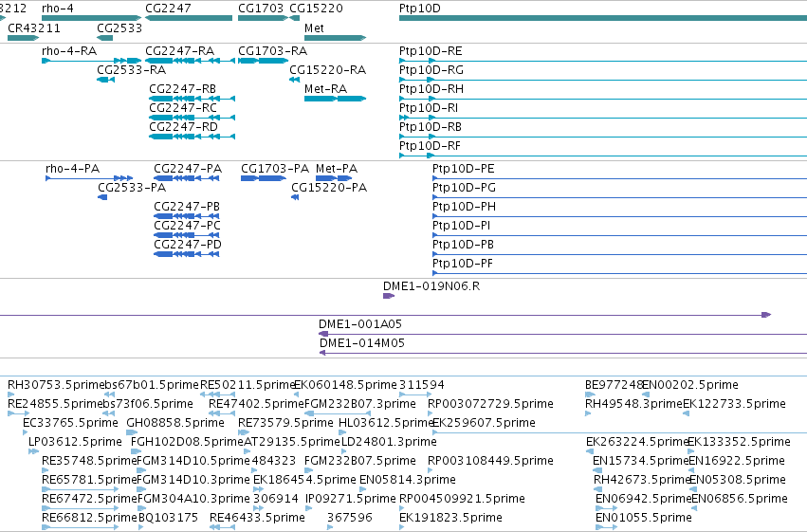This screenshot has height=532, width=807.
Task: Select EST BE977248
Action: [590, 394]
